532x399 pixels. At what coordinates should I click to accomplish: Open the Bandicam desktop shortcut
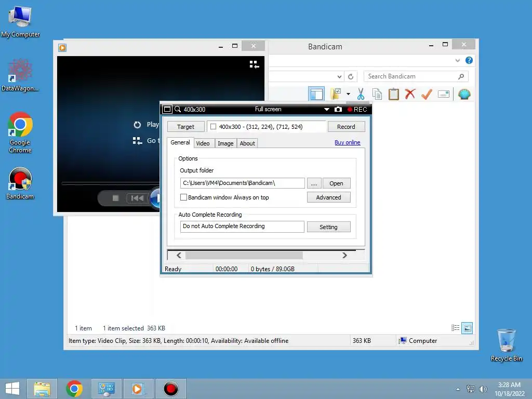point(20,183)
